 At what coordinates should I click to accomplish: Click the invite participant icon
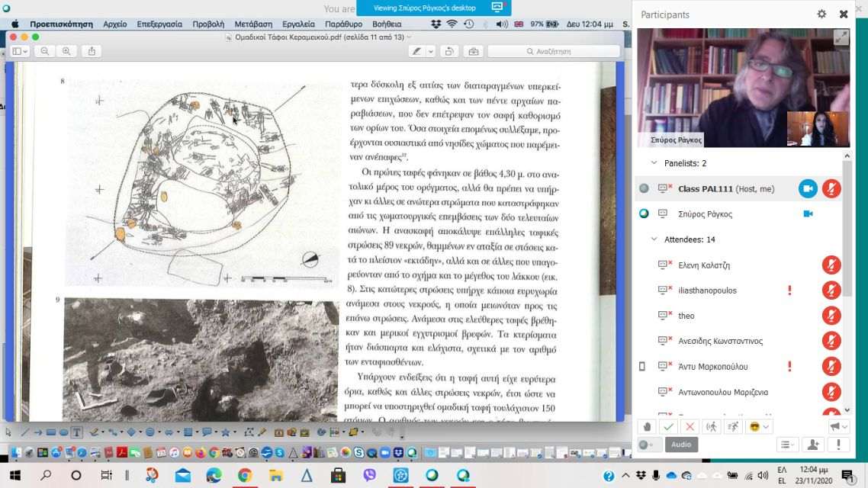813,445
